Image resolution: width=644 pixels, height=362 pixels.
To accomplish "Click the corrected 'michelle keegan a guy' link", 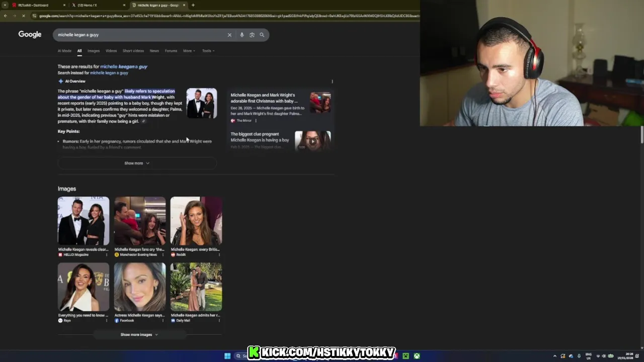I will (124, 66).
